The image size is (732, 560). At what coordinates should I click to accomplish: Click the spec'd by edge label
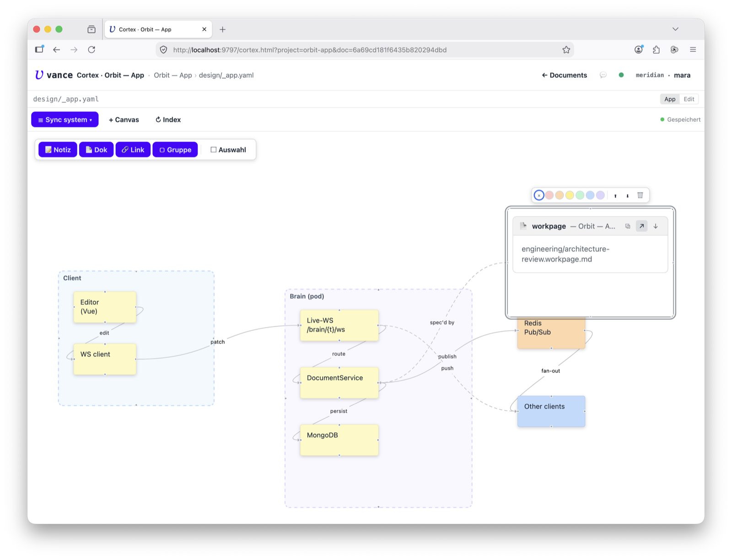pyautogui.click(x=442, y=323)
